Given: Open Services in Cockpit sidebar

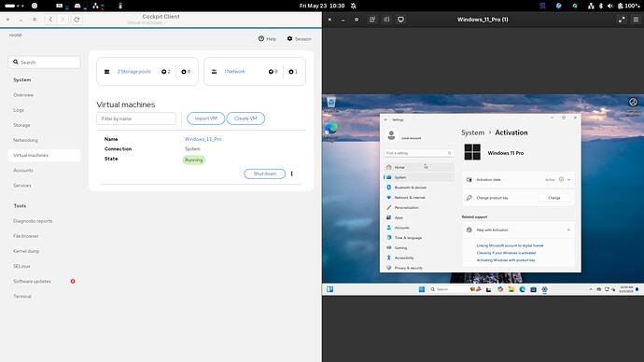Looking at the screenshot, I should (x=22, y=186).
